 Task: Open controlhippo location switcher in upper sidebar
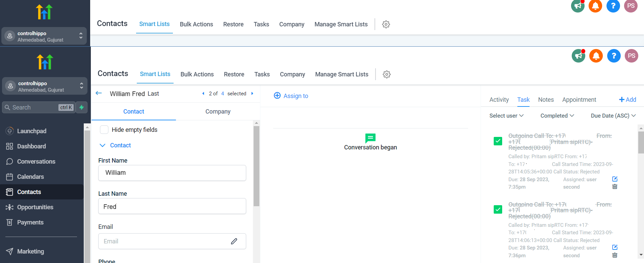pyautogui.click(x=44, y=36)
